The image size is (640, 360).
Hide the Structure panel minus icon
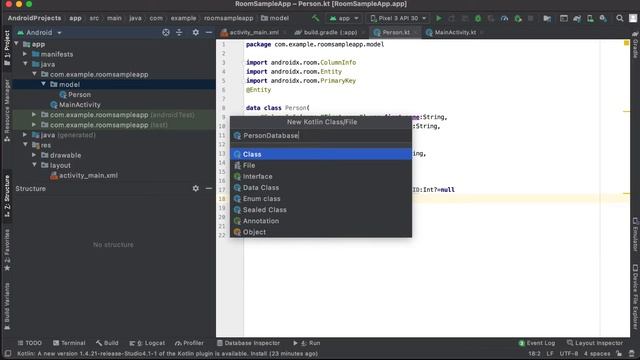(x=209, y=189)
